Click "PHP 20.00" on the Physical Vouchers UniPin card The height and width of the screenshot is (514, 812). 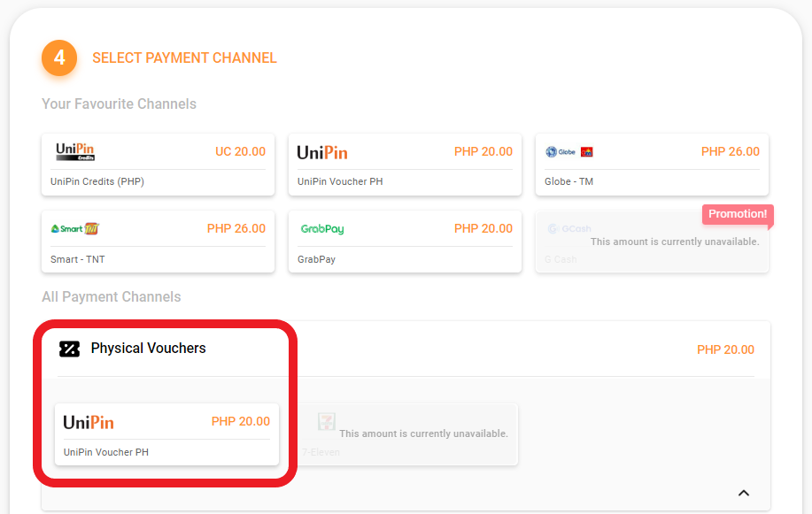[240, 421]
